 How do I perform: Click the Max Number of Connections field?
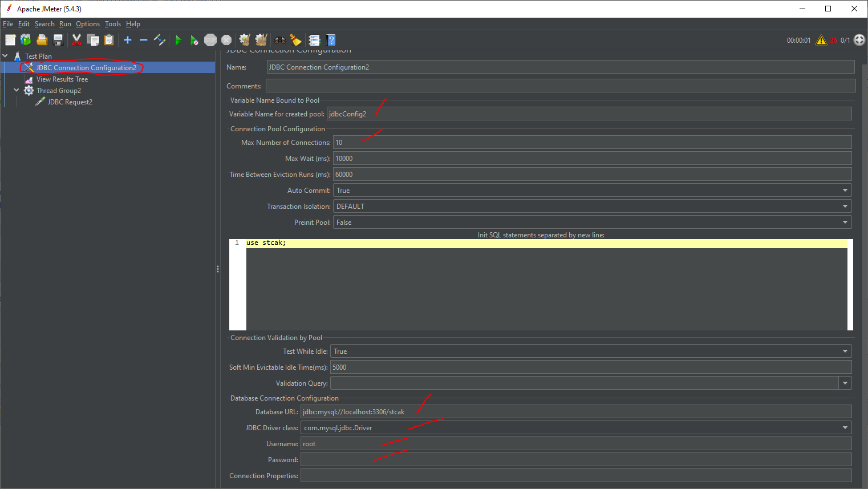click(x=593, y=143)
